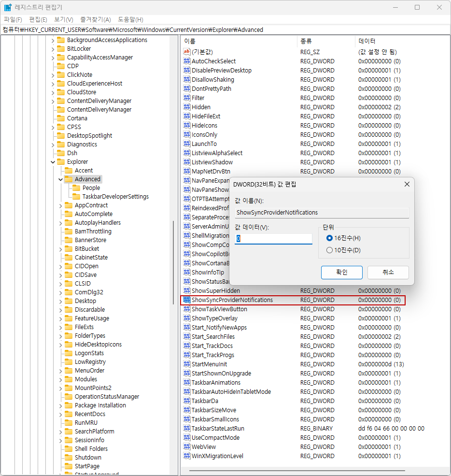Open the 도움말(H) menu
The image size is (451, 476).
click(130, 19)
